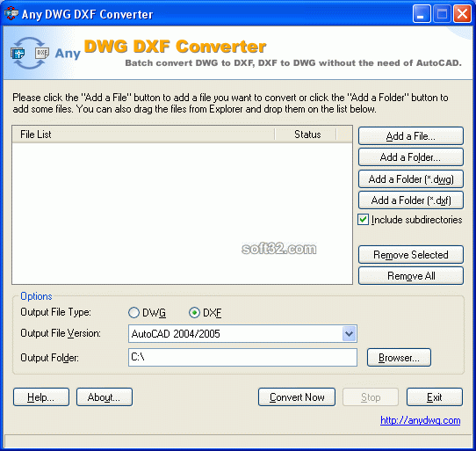Click inside the empty file list area

(182, 214)
